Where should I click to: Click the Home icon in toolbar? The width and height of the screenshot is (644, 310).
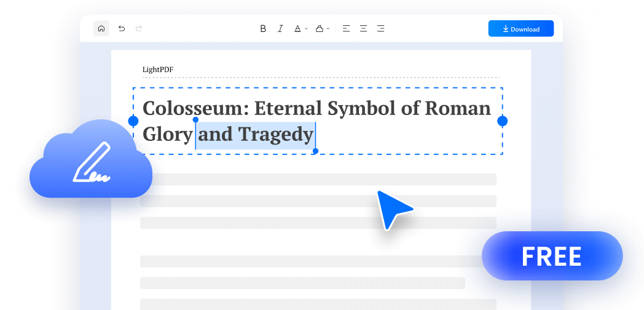coord(101,29)
